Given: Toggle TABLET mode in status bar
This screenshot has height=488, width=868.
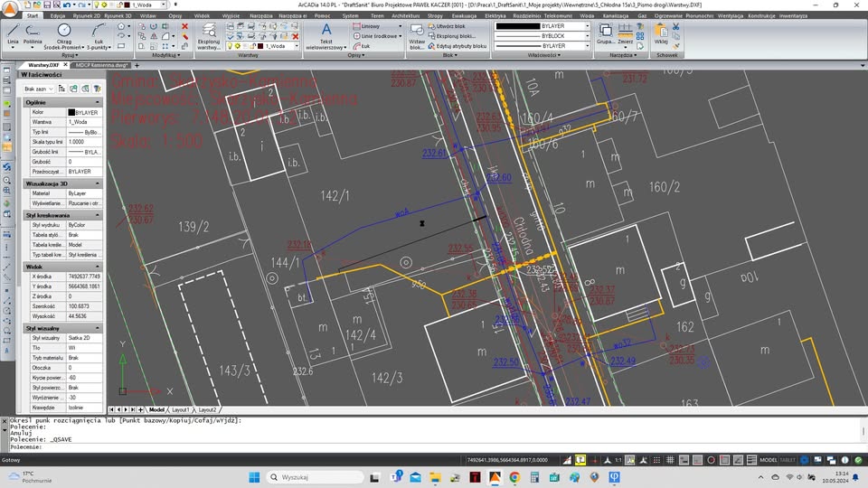Looking at the screenshot, I should coord(788,460).
